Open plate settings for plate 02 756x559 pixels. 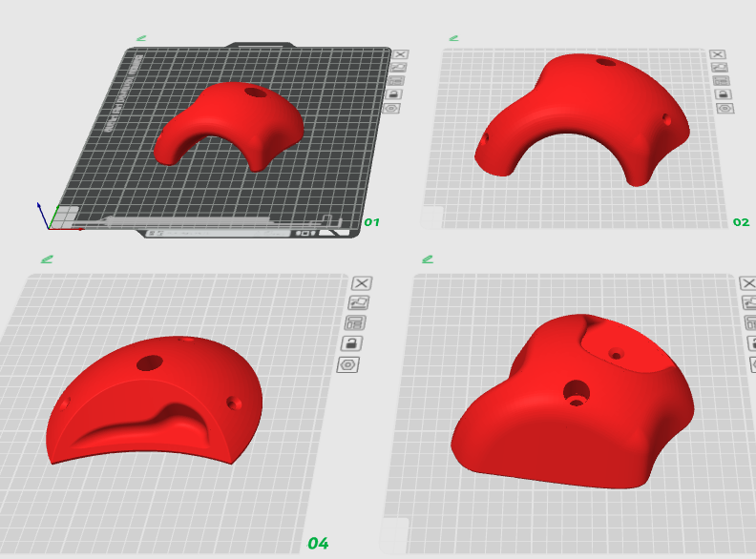pyautogui.click(x=725, y=108)
